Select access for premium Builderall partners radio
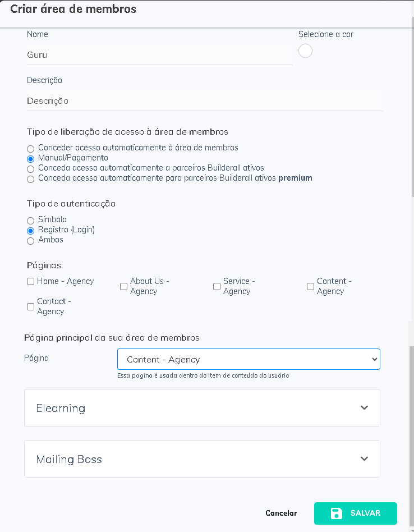The image size is (414, 532). [31, 179]
